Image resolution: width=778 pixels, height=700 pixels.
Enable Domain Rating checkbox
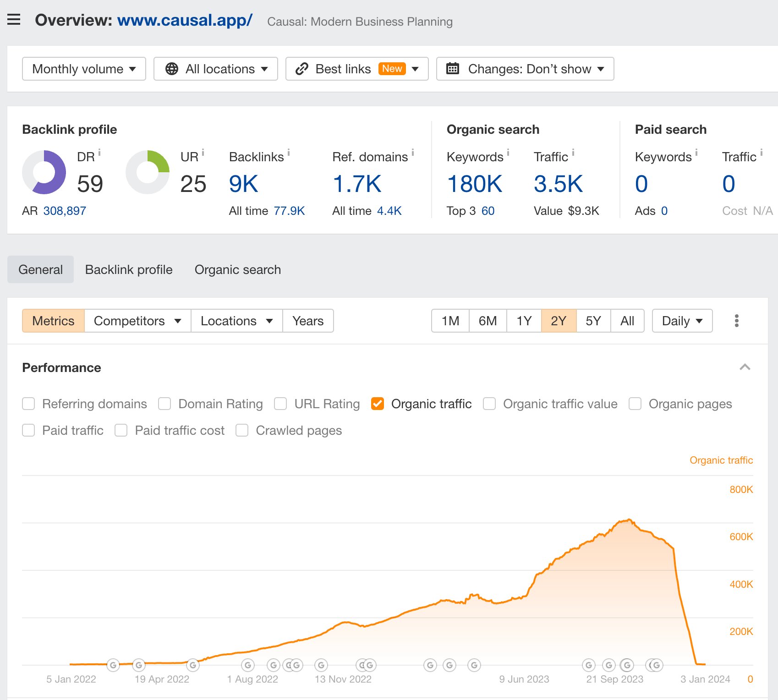[x=164, y=404]
